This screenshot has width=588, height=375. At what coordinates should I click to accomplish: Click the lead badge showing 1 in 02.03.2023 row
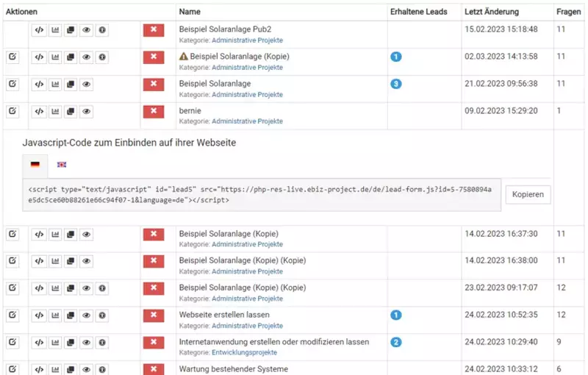[396, 57]
